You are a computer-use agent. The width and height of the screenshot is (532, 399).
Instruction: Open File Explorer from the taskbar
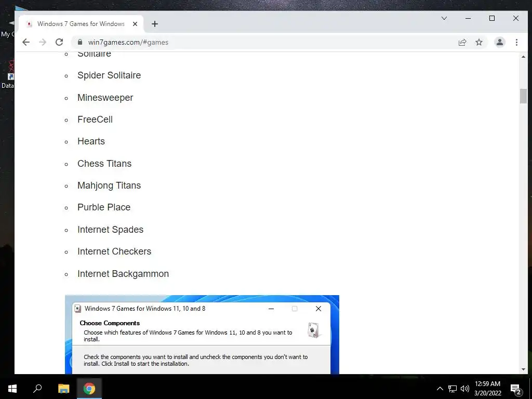tap(63, 389)
